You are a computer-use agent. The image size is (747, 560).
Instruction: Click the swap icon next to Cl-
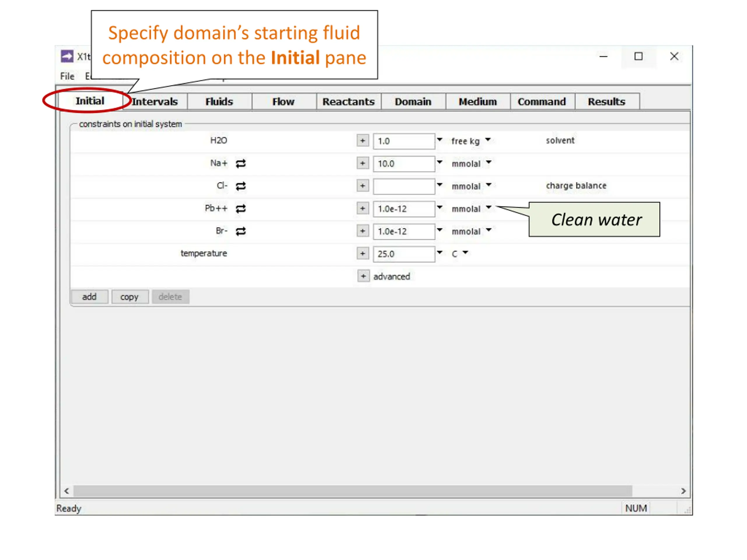point(241,186)
